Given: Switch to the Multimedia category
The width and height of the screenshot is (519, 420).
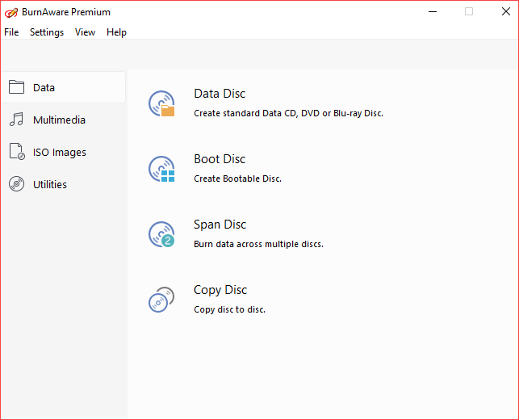Looking at the screenshot, I should [x=59, y=120].
